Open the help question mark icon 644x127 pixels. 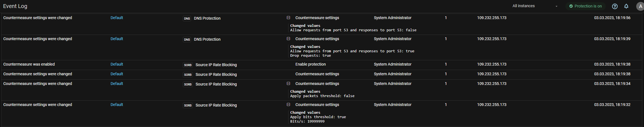[x=615, y=6]
